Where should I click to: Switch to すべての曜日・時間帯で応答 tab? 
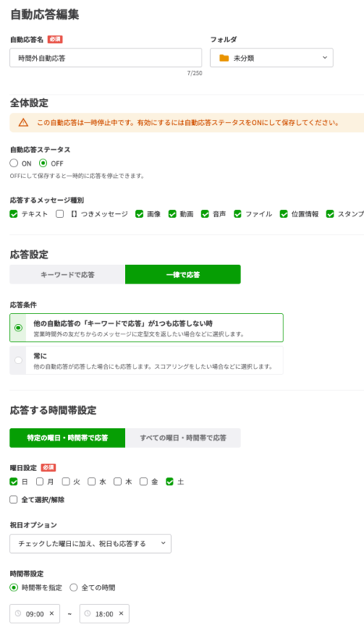[x=183, y=437]
